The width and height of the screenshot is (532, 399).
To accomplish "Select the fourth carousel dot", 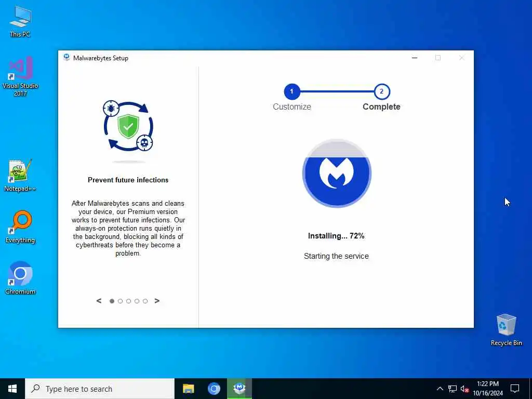I will point(137,301).
